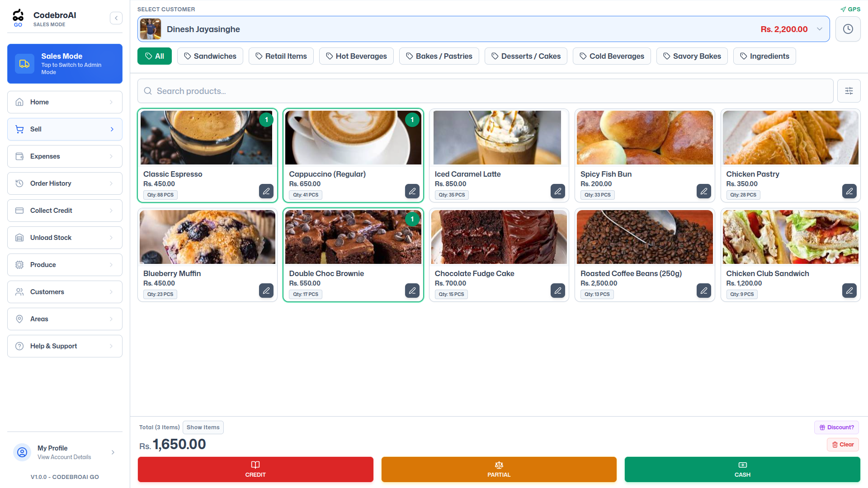
Task: Add Chicken Club Sandwich product image
Action: (790, 237)
